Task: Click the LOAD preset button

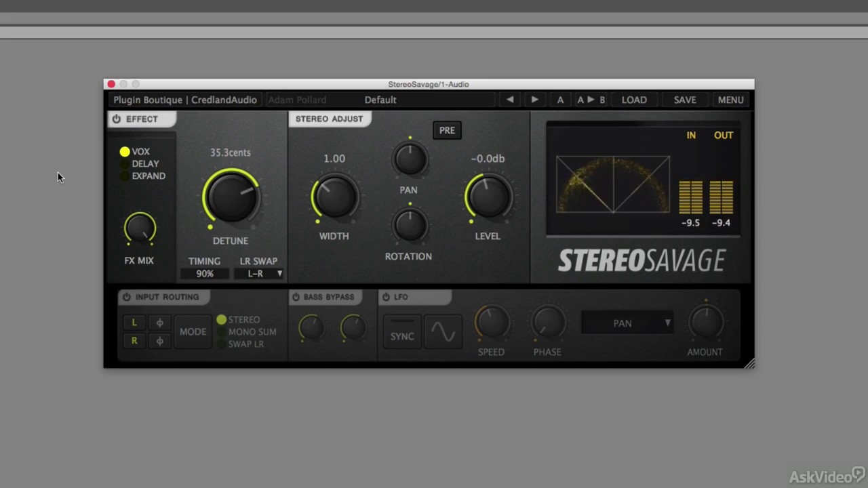Action: coord(634,100)
